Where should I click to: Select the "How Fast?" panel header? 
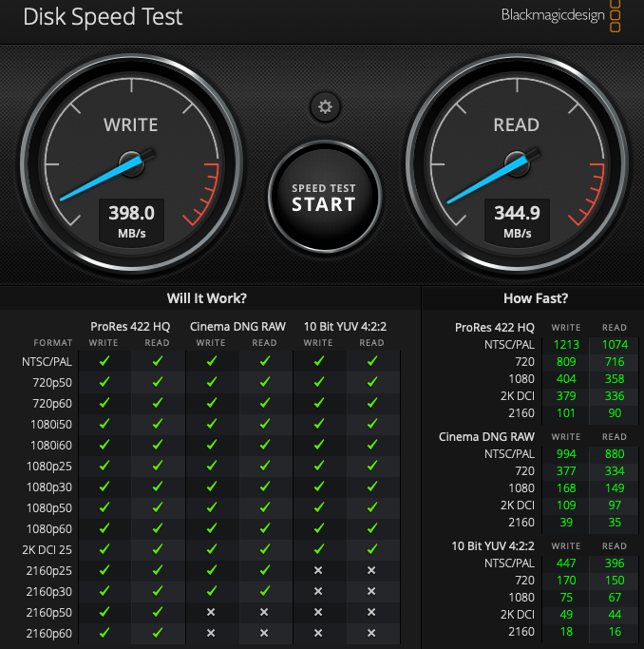(536, 298)
